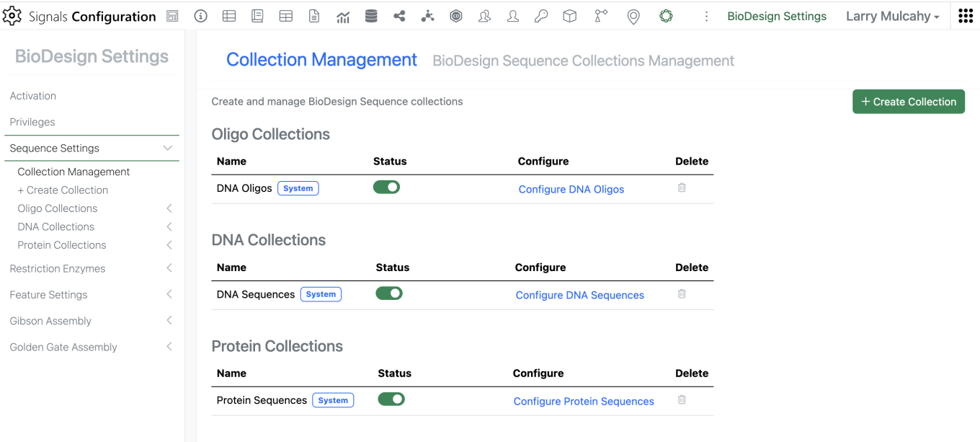Open the green BioDesign knot icon
This screenshot has height=442, width=980.
667,16
